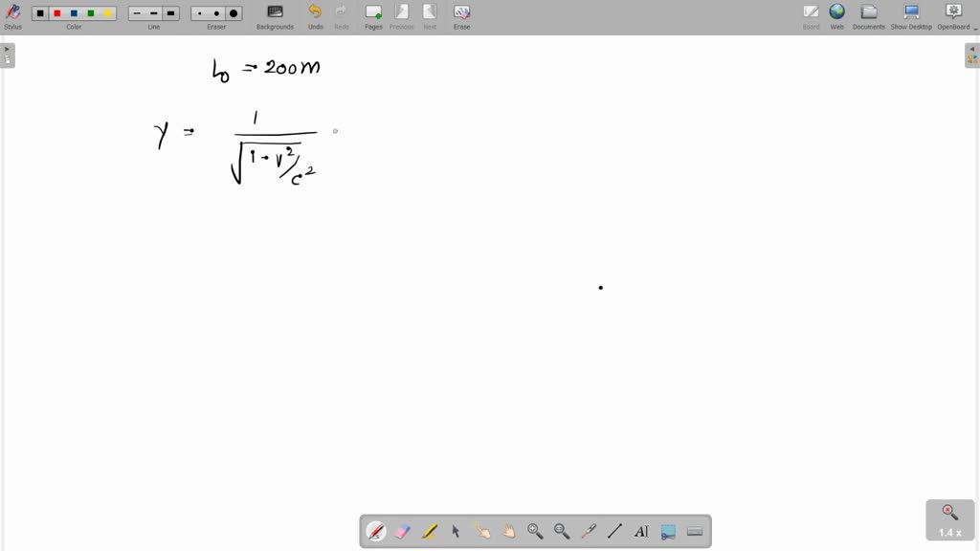The height and width of the screenshot is (551, 980).
Task: Choose the medium eraser size
Action: coord(217,13)
